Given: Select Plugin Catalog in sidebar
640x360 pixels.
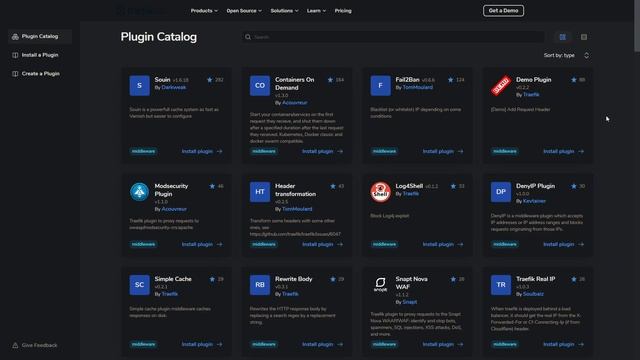Looking at the screenshot, I should (40, 36).
